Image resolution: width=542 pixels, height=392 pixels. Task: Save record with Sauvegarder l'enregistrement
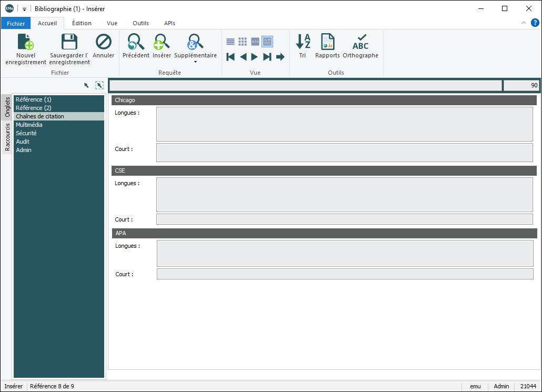click(x=69, y=42)
